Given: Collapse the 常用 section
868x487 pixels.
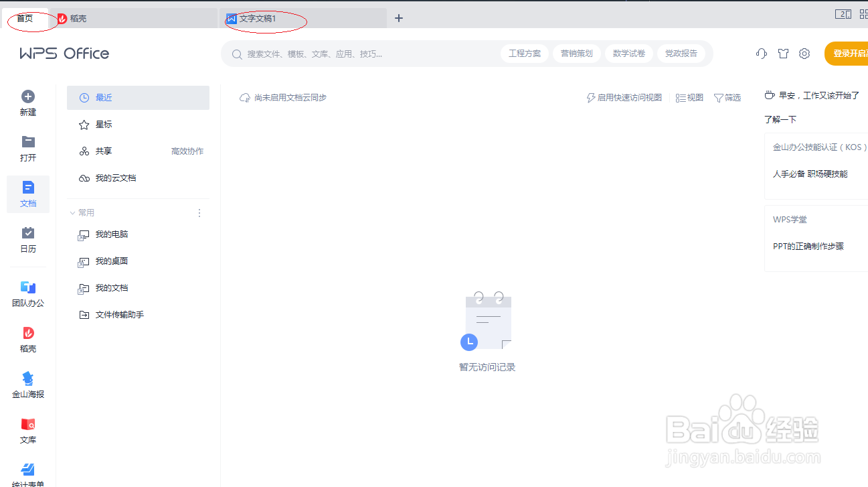Looking at the screenshot, I should coord(72,213).
